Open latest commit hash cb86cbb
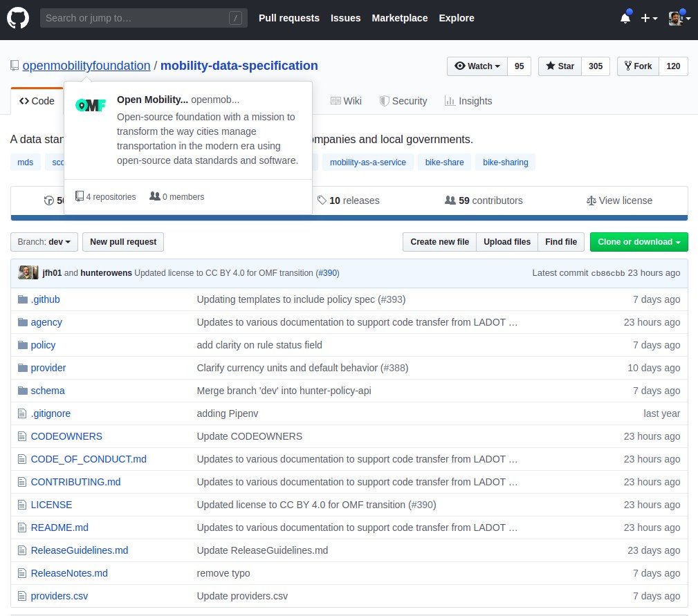The image size is (698, 616). pos(608,273)
